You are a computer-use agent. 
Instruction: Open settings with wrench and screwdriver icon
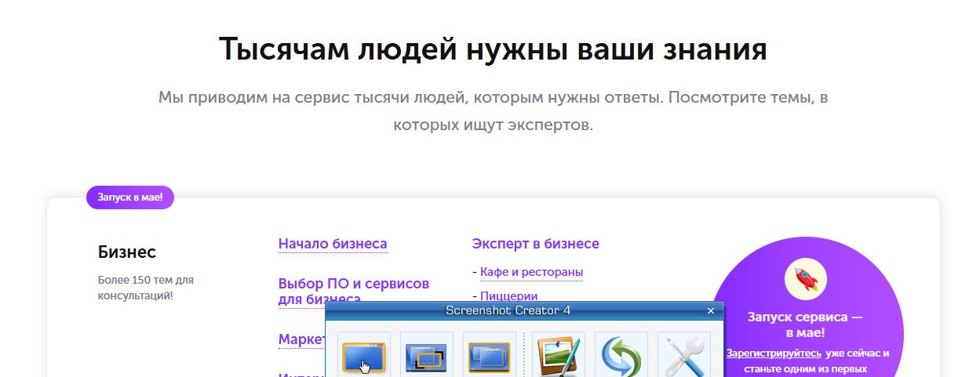pyautogui.click(x=684, y=355)
